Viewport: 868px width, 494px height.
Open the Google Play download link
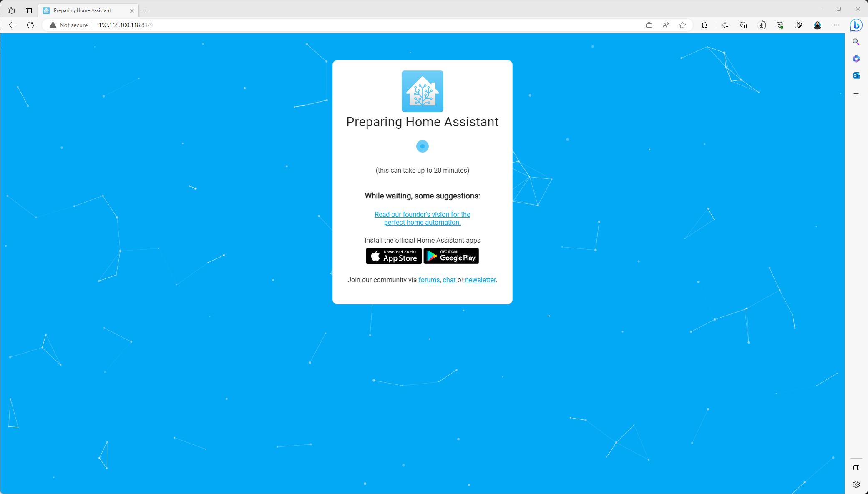451,256
